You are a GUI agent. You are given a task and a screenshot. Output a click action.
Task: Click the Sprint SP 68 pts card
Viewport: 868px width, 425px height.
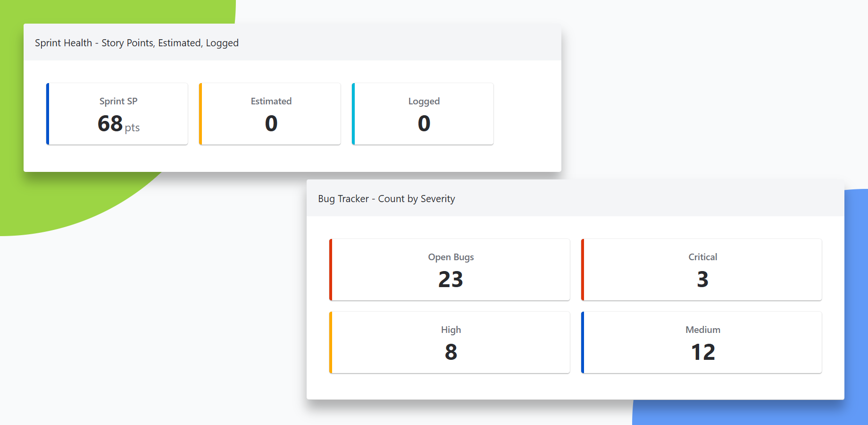click(x=117, y=114)
